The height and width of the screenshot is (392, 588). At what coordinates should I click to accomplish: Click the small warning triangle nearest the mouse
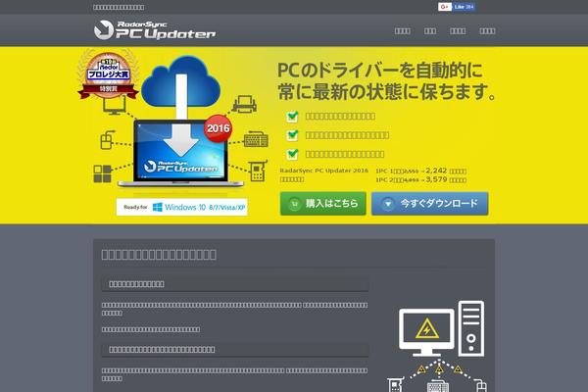click(458, 369)
